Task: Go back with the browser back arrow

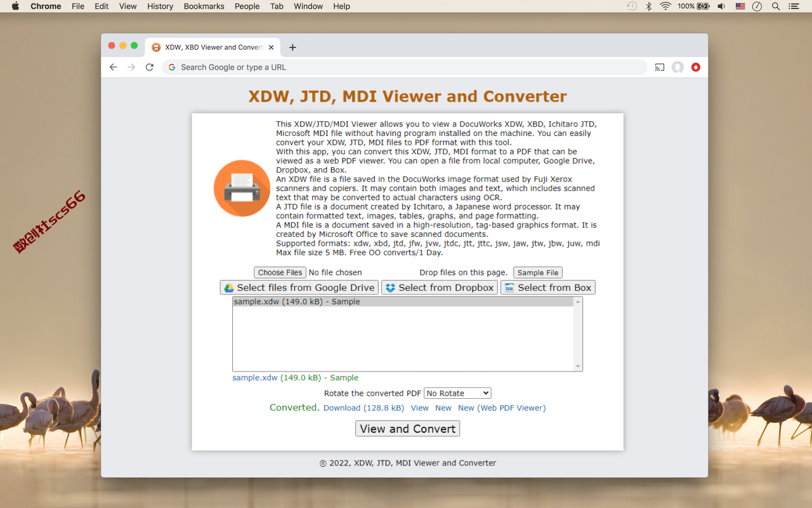Action: click(x=113, y=67)
